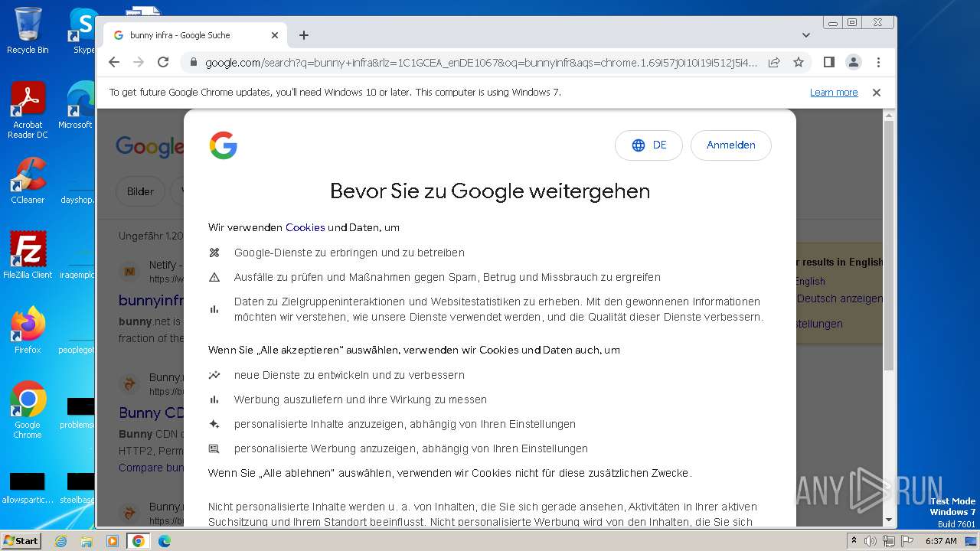This screenshot has height=551, width=980.
Task: Open a new tab with the plus button
Action: coord(304,35)
